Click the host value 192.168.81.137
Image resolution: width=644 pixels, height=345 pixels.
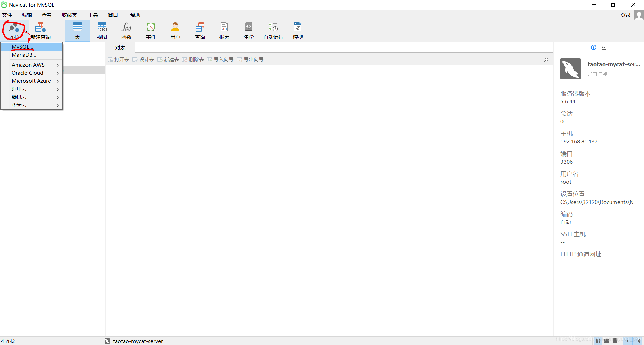tap(579, 142)
